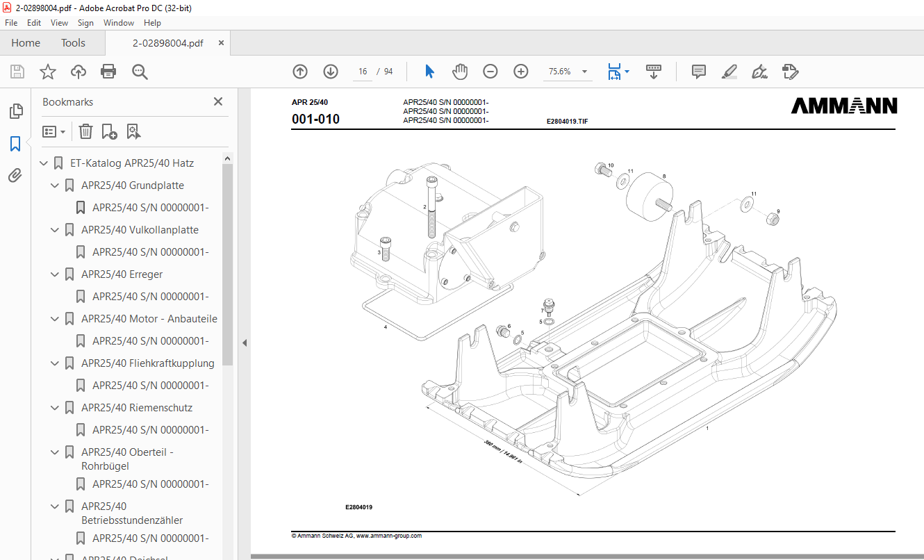This screenshot has height=560, width=924.
Task: Go to the next page arrow
Action: coord(331,72)
